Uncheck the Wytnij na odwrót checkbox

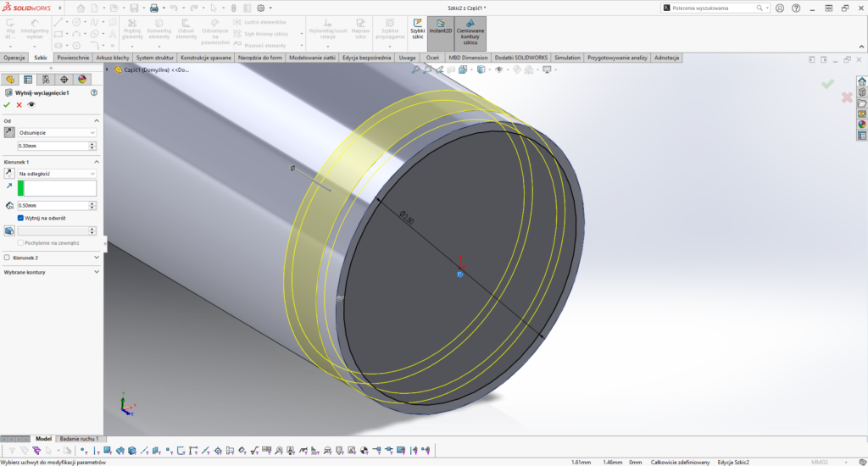pos(21,218)
